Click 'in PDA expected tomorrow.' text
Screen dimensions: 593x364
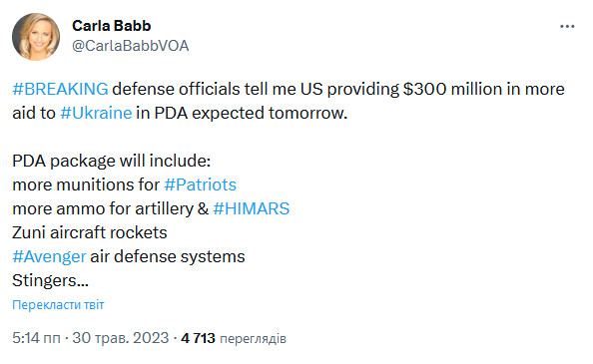tap(242, 113)
